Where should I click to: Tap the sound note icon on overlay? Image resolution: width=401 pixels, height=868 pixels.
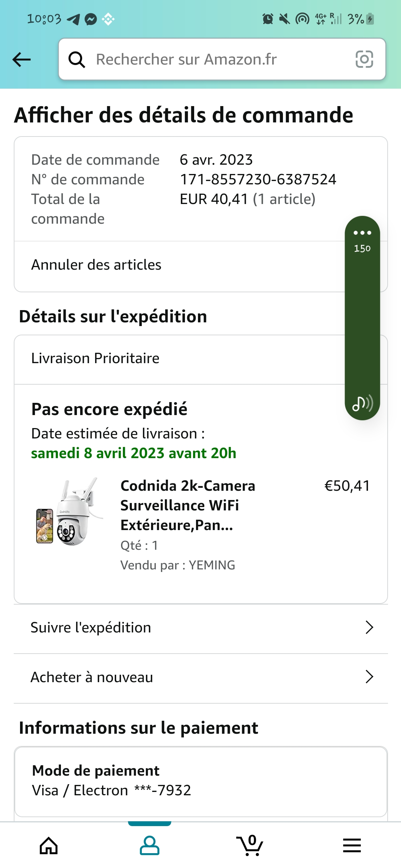pyautogui.click(x=362, y=403)
